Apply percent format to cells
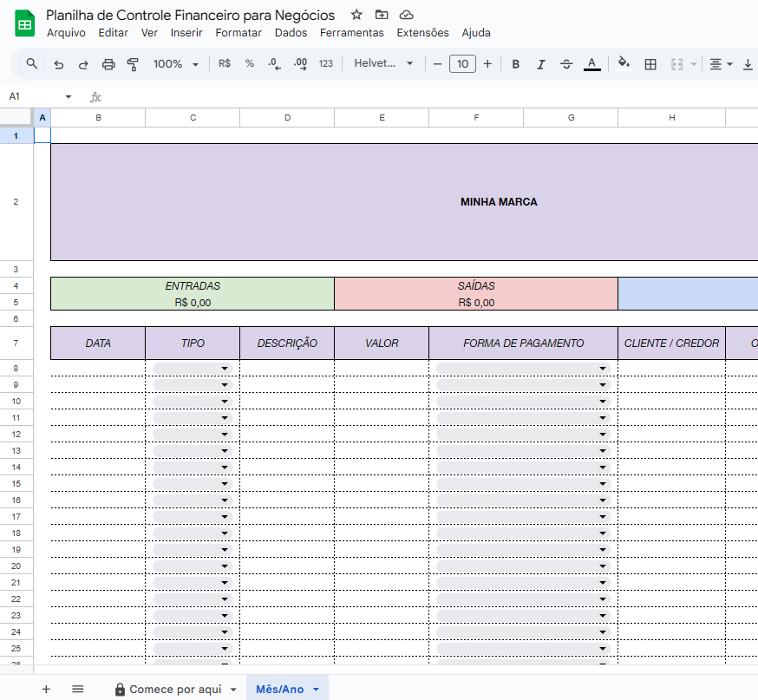 (249, 63)
